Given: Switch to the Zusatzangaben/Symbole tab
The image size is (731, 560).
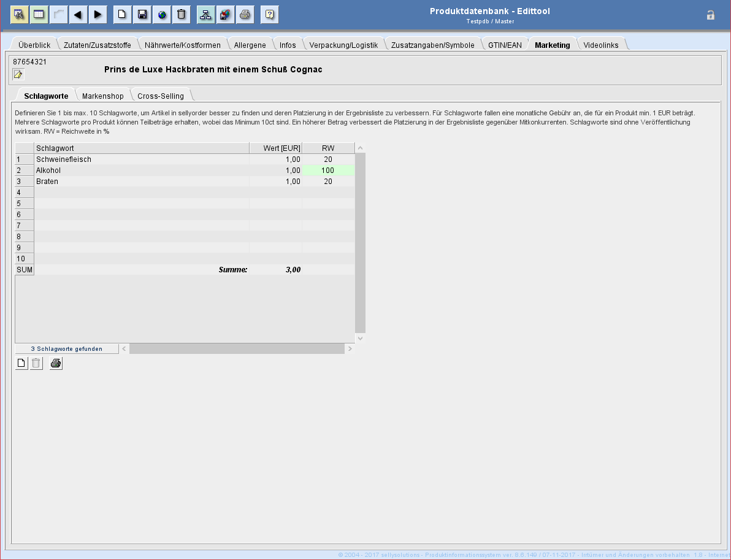Looking at the screenshot, I should [x=432, y=45].
